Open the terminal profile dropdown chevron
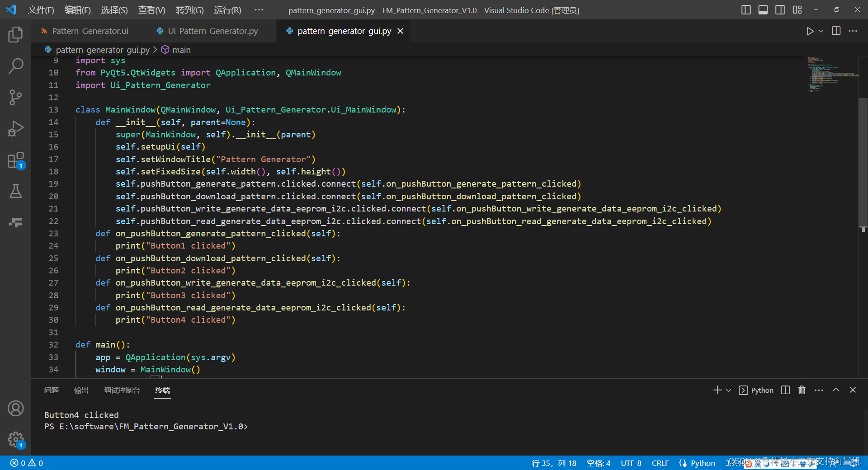Screen dimensions: 868x470 (728, 390)
